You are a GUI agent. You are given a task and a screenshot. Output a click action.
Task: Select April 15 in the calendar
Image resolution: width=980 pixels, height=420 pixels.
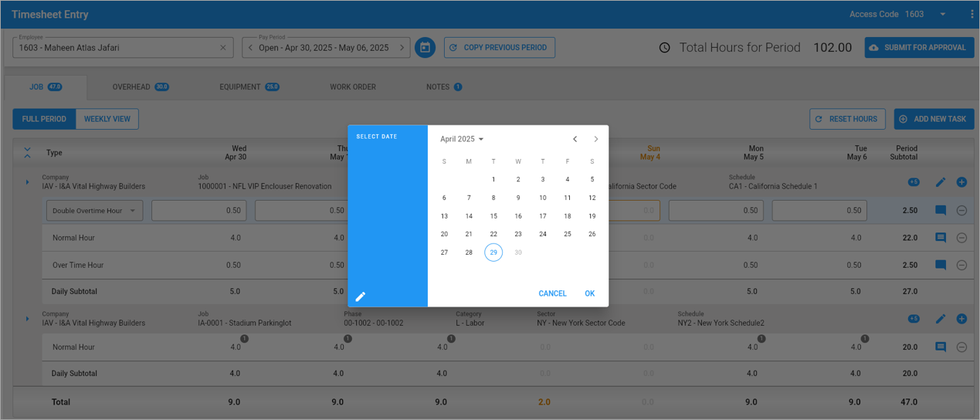coord(493,216)
